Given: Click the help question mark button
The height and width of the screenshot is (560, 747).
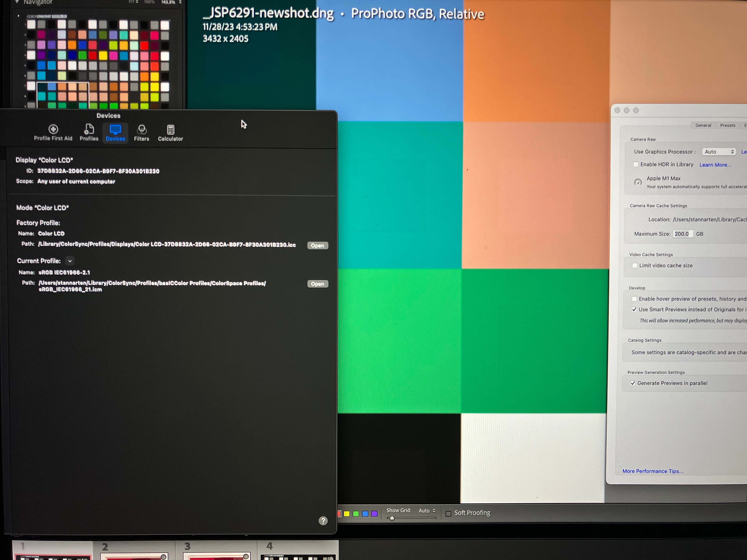Looking at the screenshot, I should (323, 521).
